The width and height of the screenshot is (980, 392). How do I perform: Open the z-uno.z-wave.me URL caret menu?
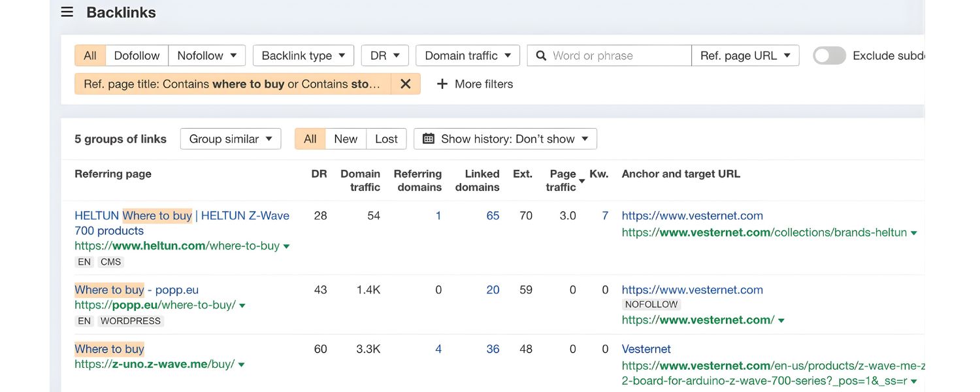point(242,365)
